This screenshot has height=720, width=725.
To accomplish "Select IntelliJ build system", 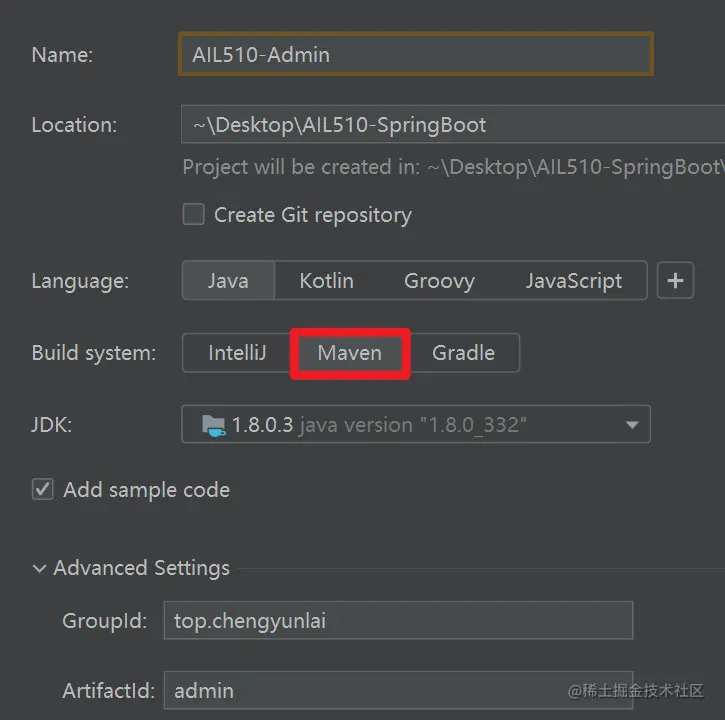I will tap(237, 353).
